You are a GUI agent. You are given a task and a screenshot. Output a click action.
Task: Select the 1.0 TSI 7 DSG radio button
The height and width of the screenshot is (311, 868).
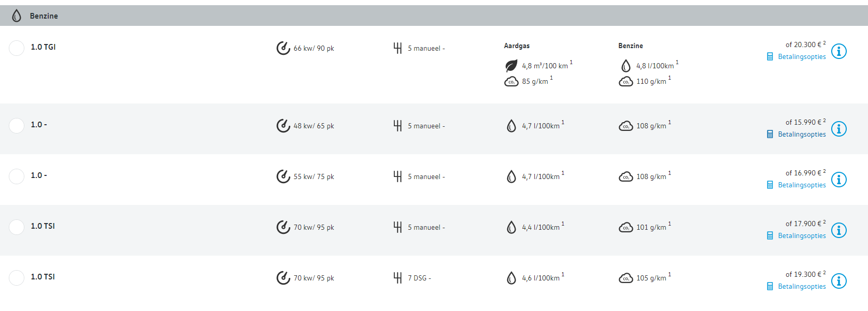point(17,278)
